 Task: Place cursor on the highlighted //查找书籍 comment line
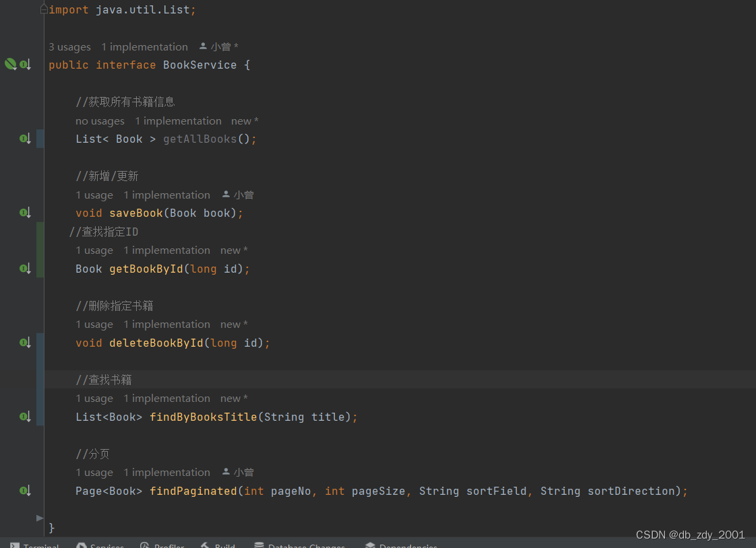(x=103, y=379)
